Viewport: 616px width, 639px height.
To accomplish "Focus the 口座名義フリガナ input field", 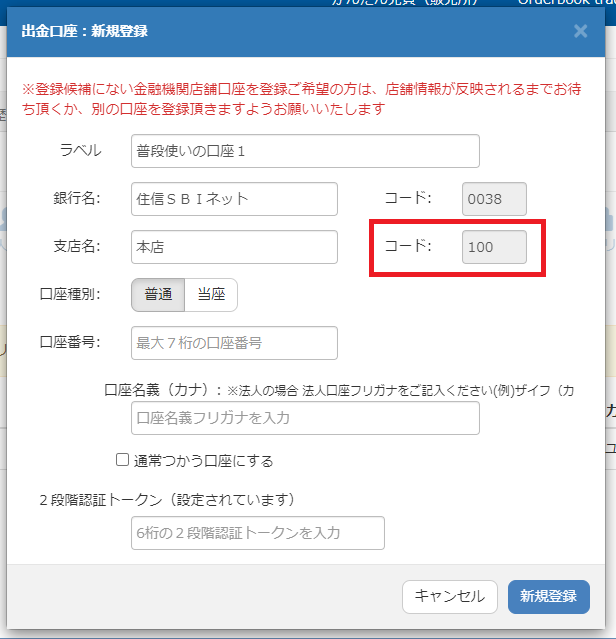I will [x=305, y=418].
